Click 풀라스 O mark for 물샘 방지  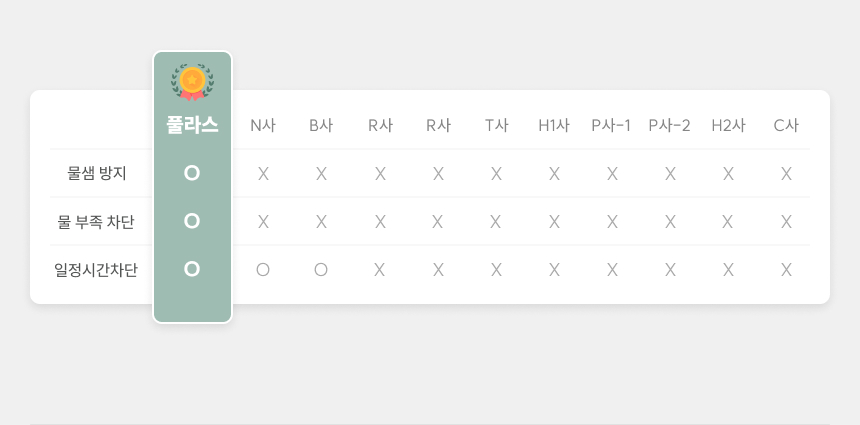pyautogui.click(x=192, y=173)
